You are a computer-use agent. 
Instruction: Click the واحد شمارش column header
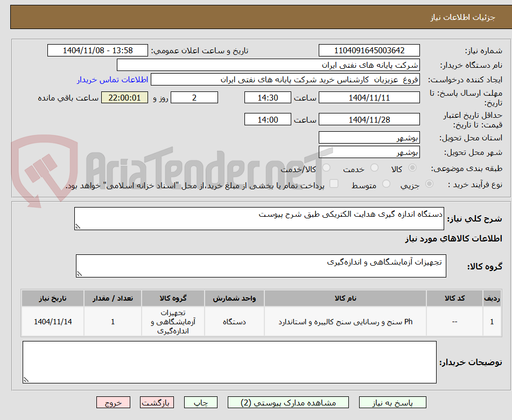tap(234, 298)
